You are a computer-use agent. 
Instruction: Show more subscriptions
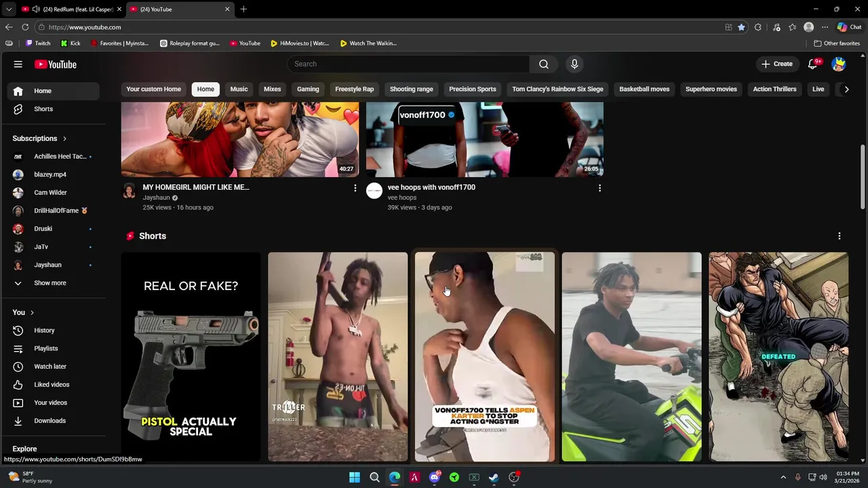[52, 283]
